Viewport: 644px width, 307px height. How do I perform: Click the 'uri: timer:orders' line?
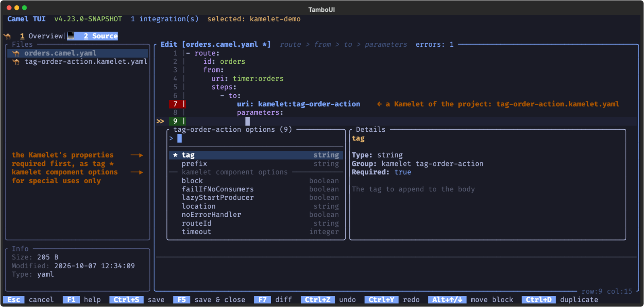click(247, 79)
